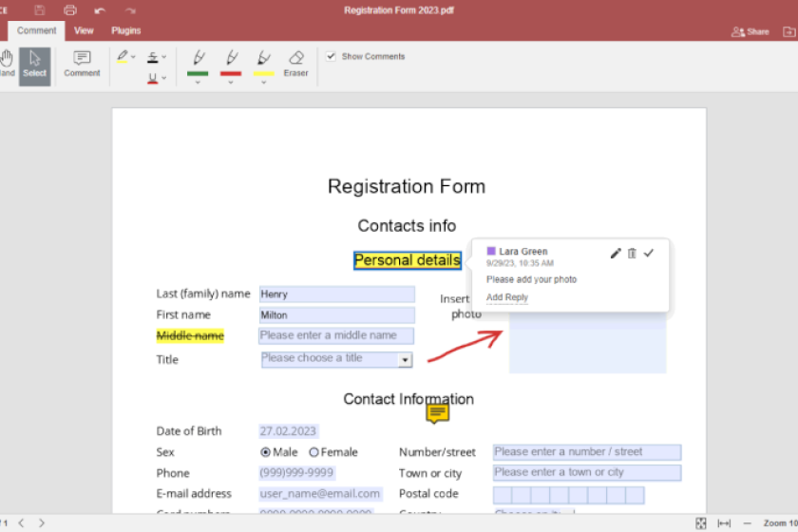
Task: Click the purple Lara Green user color square
Action: pos(491,251)
